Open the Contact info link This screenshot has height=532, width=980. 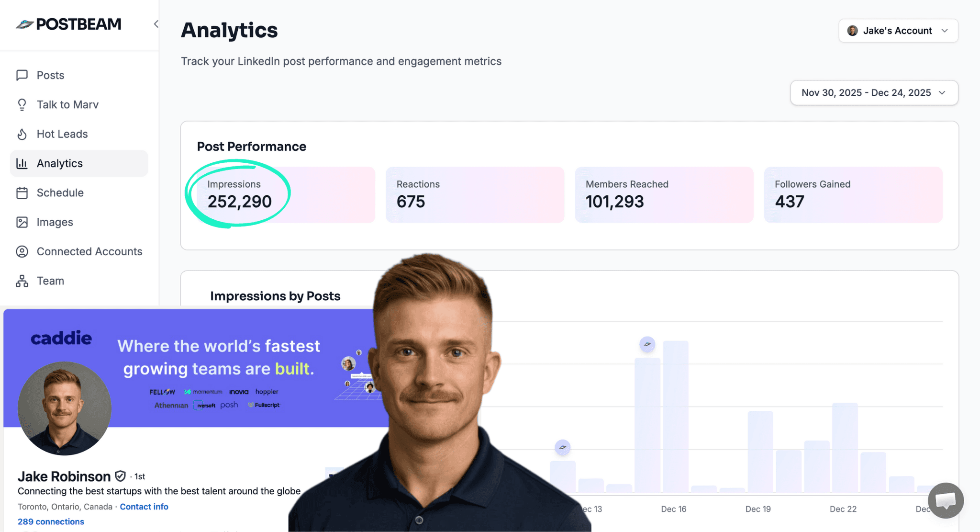click(x=144, y=507)
